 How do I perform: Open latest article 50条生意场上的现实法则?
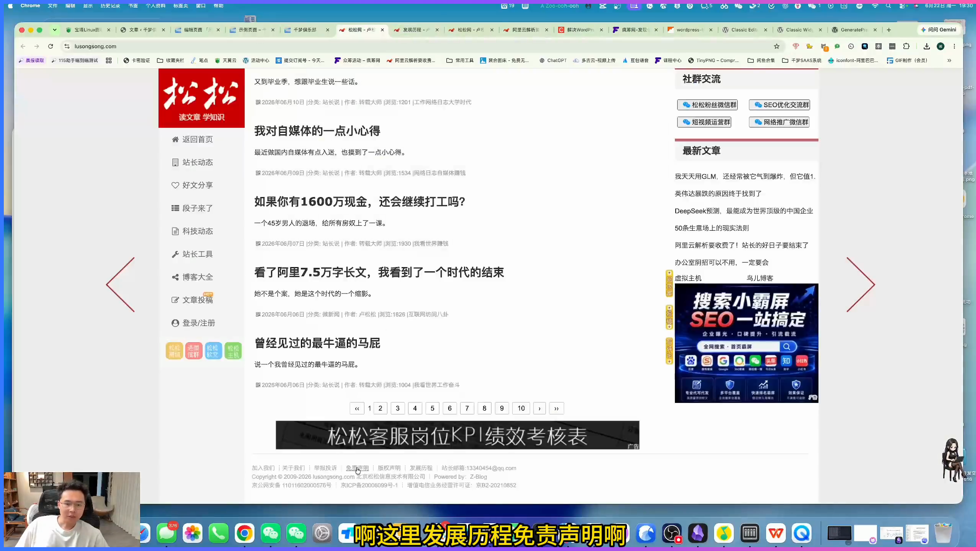tap(712, 228)
